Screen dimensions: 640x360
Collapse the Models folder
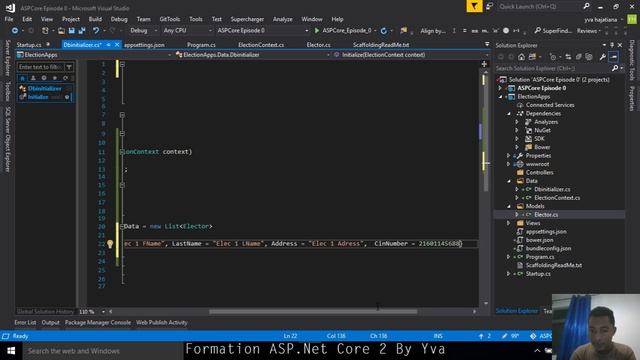click(509, 206)
